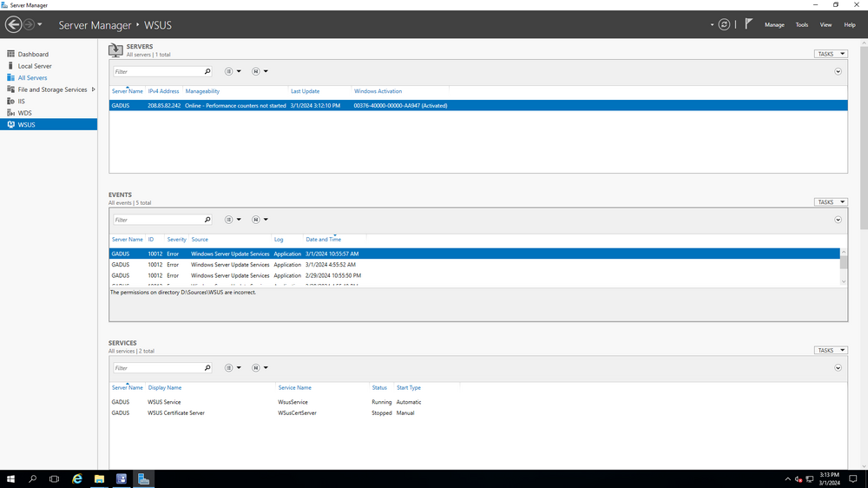Select WSUS in the sidebar
Viewport: 868px width, 488px height.
click(49, 125)
